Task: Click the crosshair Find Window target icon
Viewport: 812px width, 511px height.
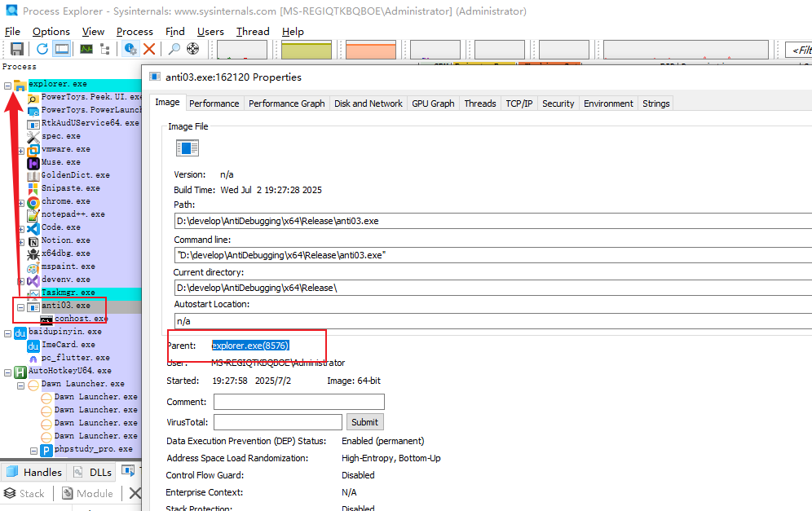Action: 193,50
